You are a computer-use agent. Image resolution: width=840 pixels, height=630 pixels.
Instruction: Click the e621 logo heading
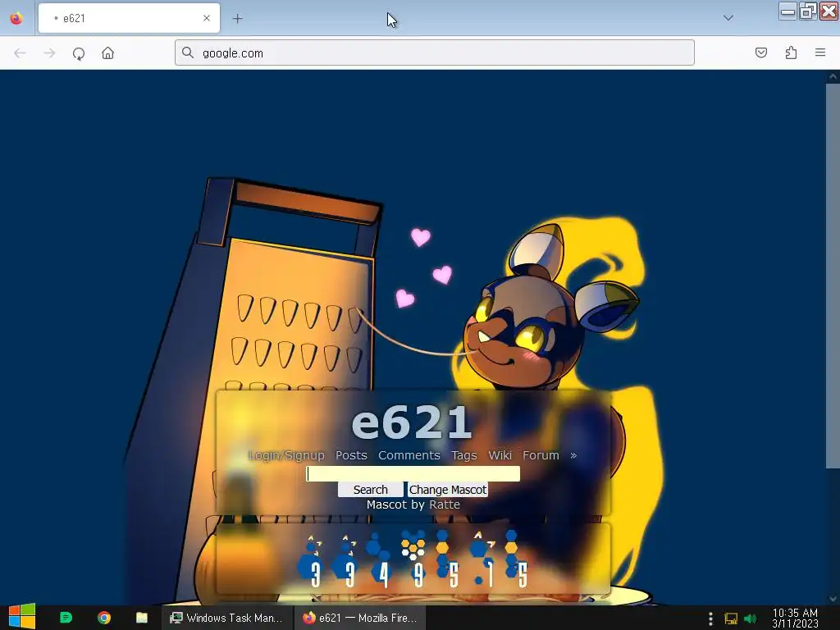(412, 422)
